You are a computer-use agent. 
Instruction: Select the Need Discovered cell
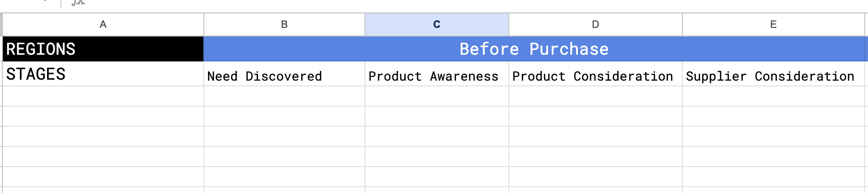point(284,75)
